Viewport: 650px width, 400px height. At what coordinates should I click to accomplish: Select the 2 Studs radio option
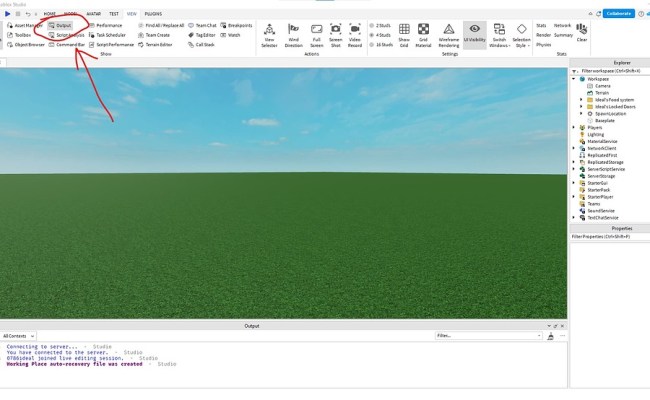380,26
